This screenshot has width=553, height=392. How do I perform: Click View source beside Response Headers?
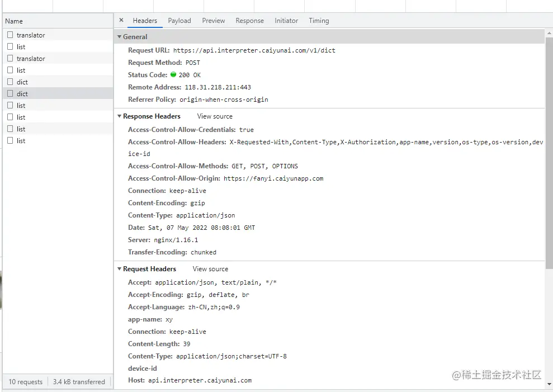coord(215,116)
